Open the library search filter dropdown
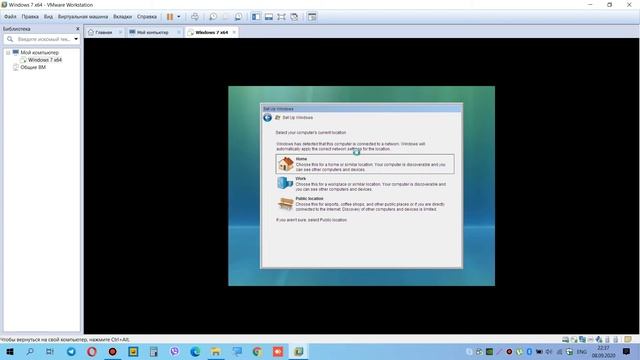The image size is (640, 360). click(x=76, y=39)
